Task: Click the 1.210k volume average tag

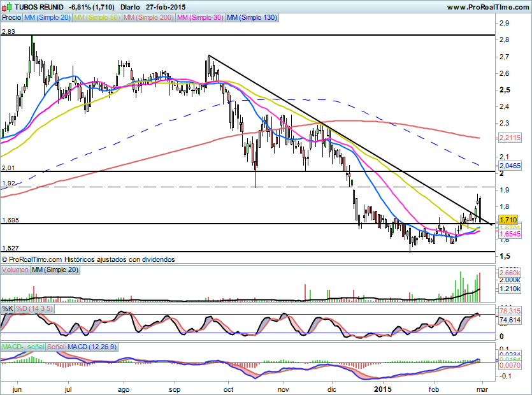Action: tap(510, 289)
